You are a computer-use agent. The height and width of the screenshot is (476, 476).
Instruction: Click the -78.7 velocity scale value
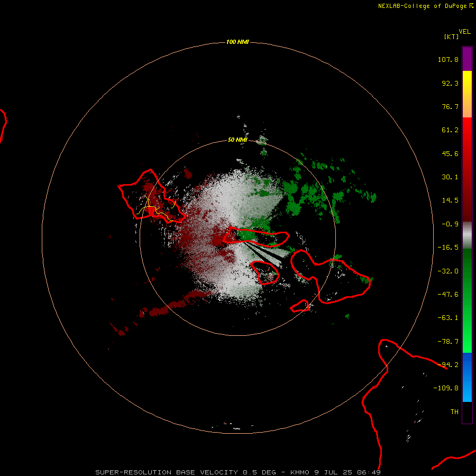point(448,342)
